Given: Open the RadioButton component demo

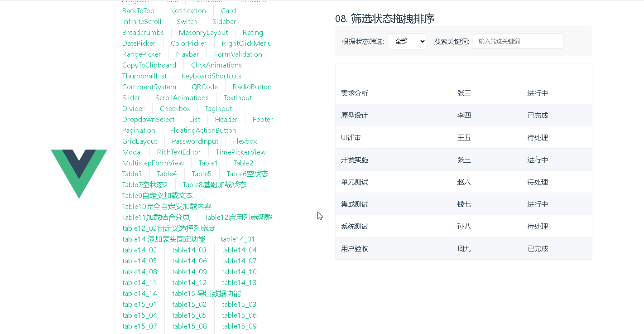Looking at the screenshot, I should pos(253,87).
